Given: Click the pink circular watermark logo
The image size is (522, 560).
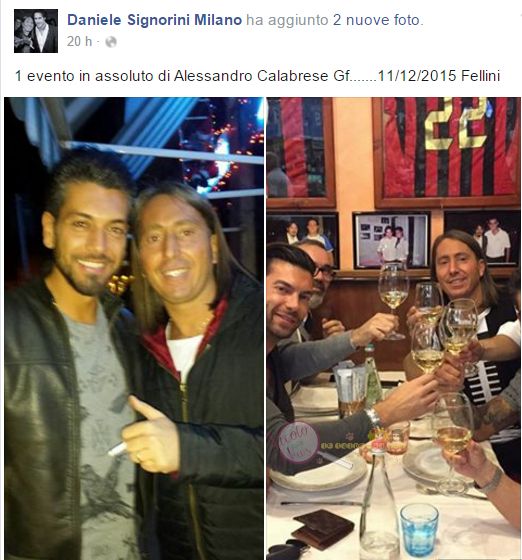Looking at the screenshot, I should tap(298, 442).
